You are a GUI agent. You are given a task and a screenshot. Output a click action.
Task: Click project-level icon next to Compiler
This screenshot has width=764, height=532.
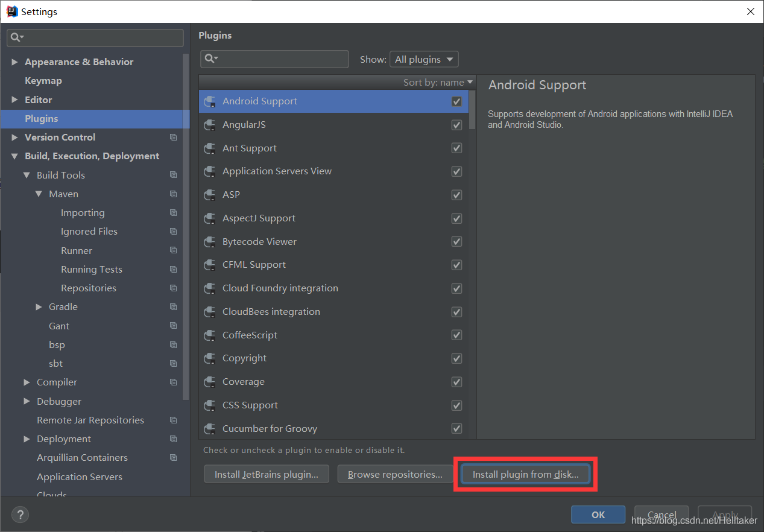click(x=174, y=382)
